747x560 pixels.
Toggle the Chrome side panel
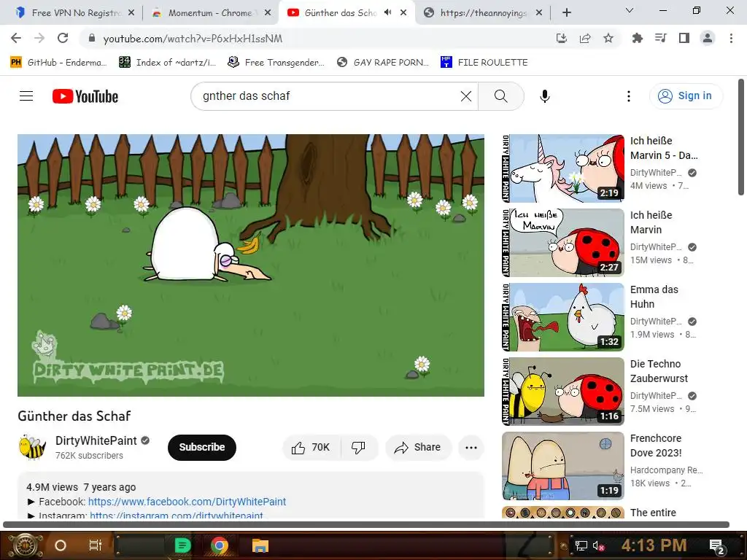pos(684,38)
